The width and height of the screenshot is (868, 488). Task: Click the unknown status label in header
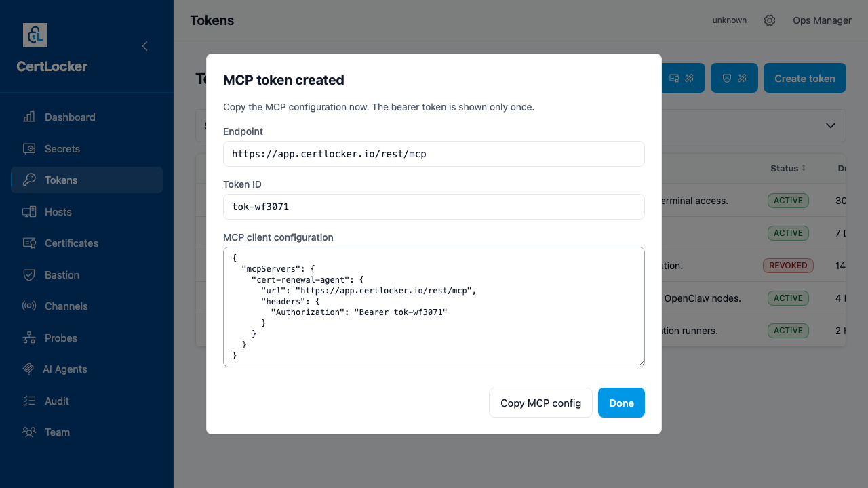click(x=730, y=20)
